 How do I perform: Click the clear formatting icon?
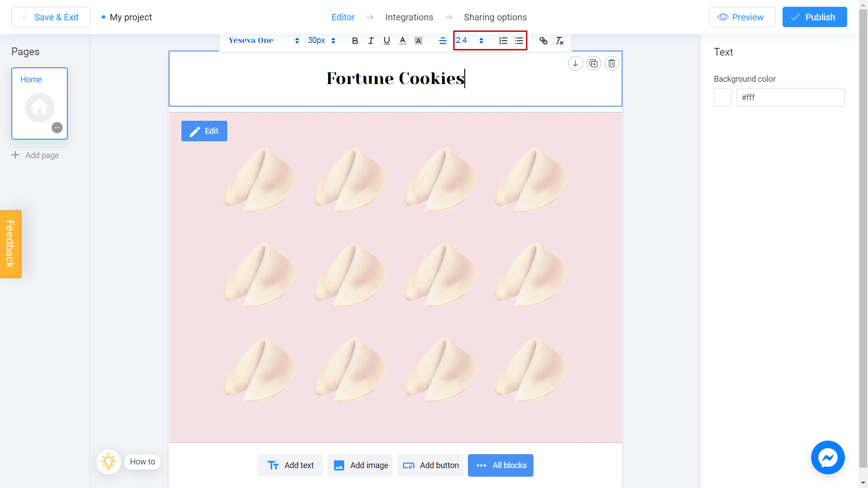[x=559, y=41]
